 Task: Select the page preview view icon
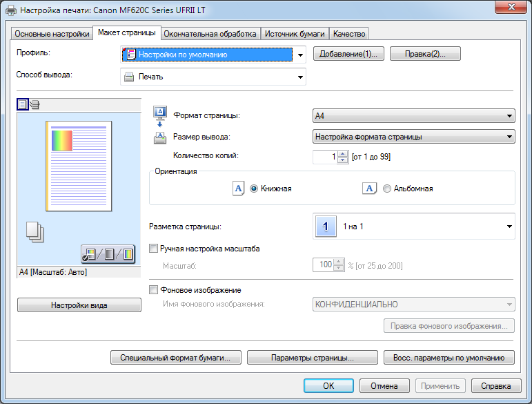22,104
